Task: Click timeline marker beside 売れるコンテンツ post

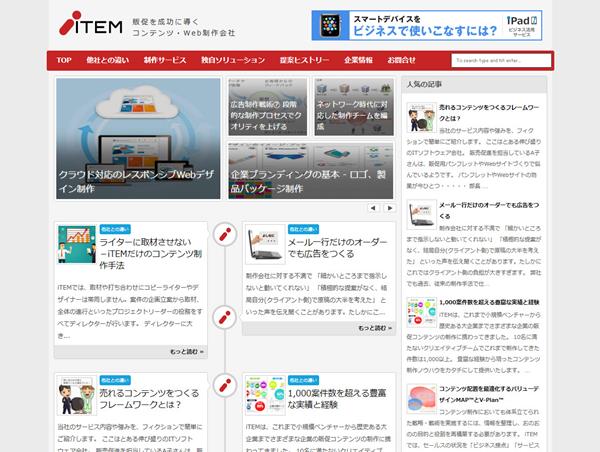Action: 225,385
